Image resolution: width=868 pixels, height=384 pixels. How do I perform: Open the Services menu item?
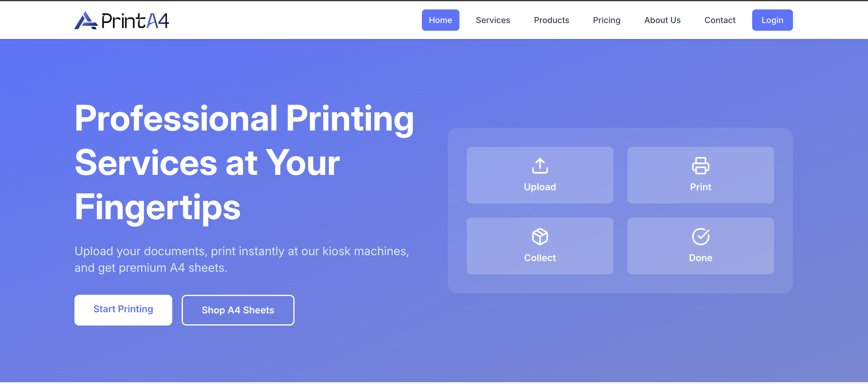coord(492,20)
